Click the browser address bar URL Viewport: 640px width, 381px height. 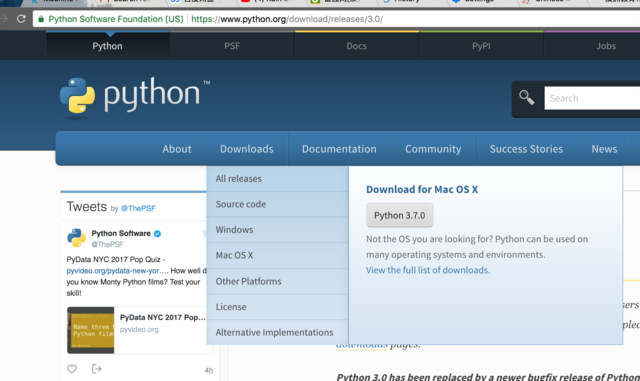coord(287,19)
